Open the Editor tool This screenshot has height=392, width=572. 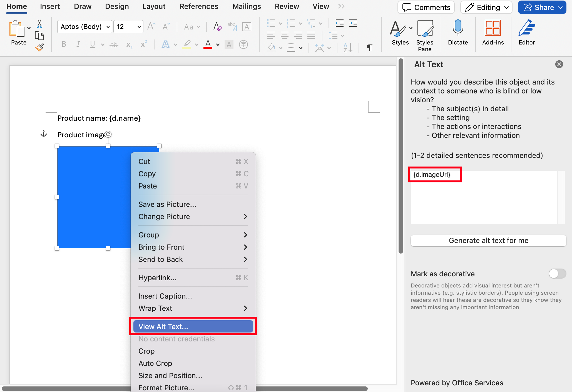(x=526, y=28)
